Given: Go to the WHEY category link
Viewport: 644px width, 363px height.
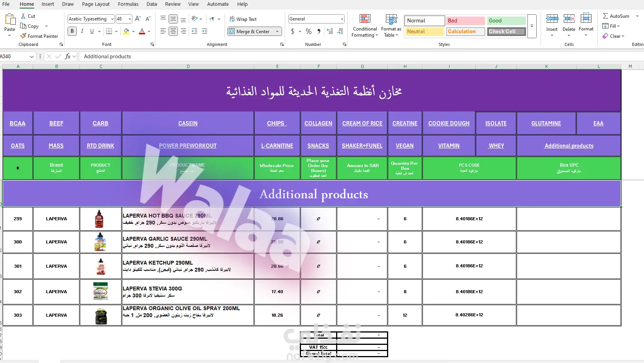Looking at the screenshot, I should (496, 146).
